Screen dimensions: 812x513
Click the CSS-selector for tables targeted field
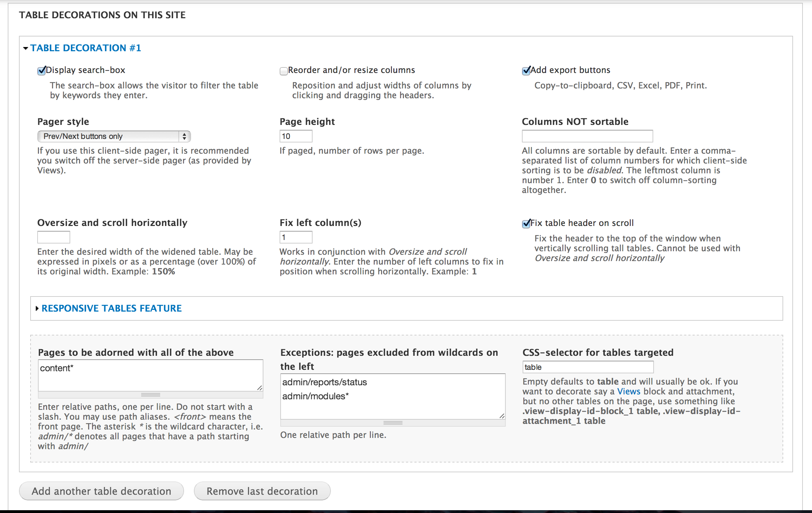[x=588, y=367]
